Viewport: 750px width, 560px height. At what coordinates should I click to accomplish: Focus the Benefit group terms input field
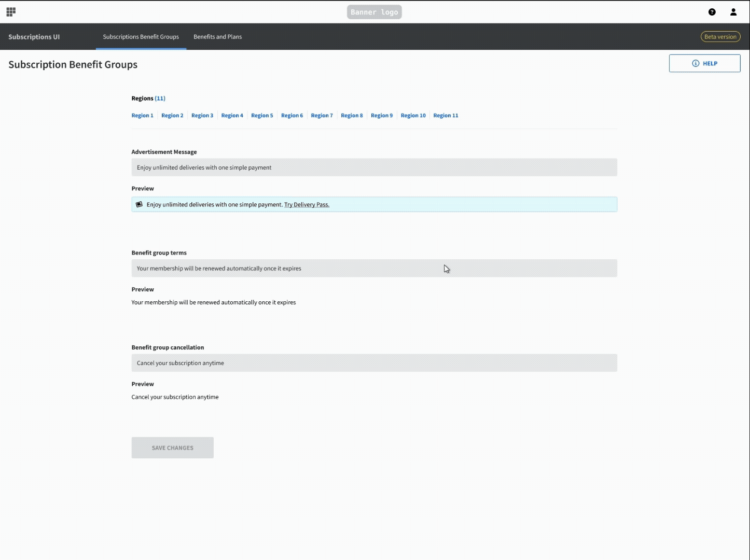(374, 268)
